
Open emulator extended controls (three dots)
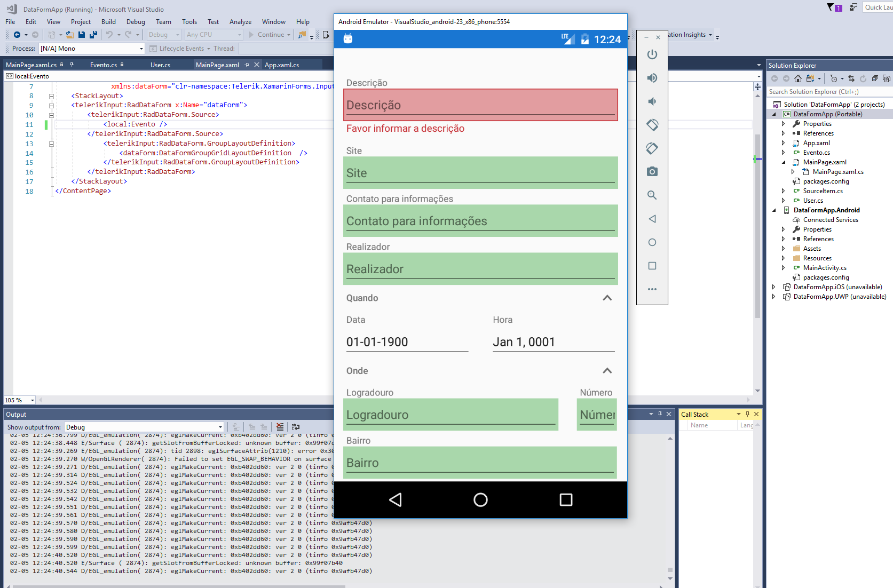(x=652, y=289)
